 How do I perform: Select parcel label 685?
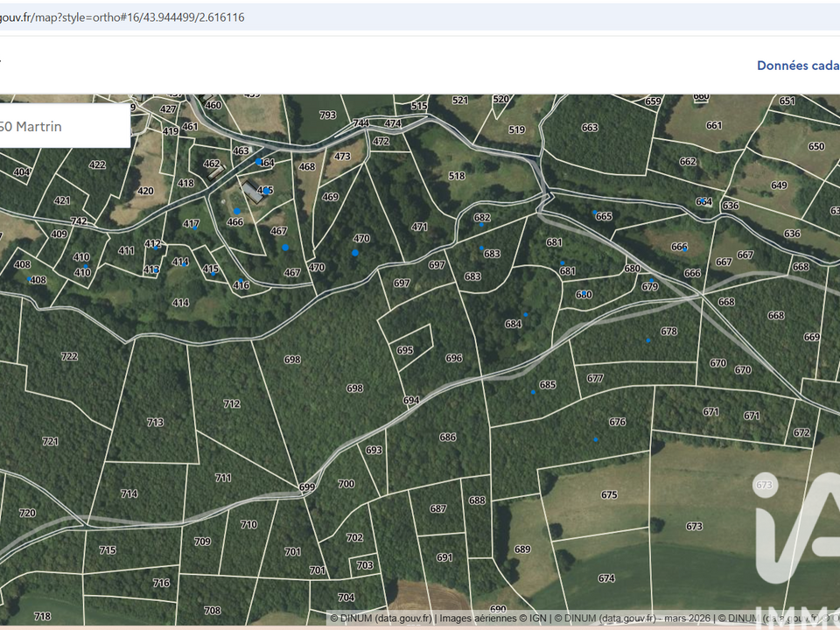coord(548,385)
